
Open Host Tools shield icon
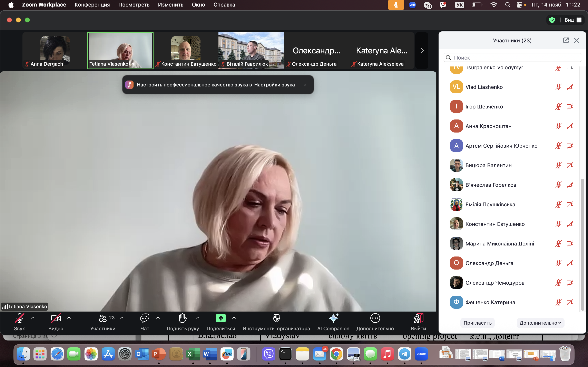276,318
